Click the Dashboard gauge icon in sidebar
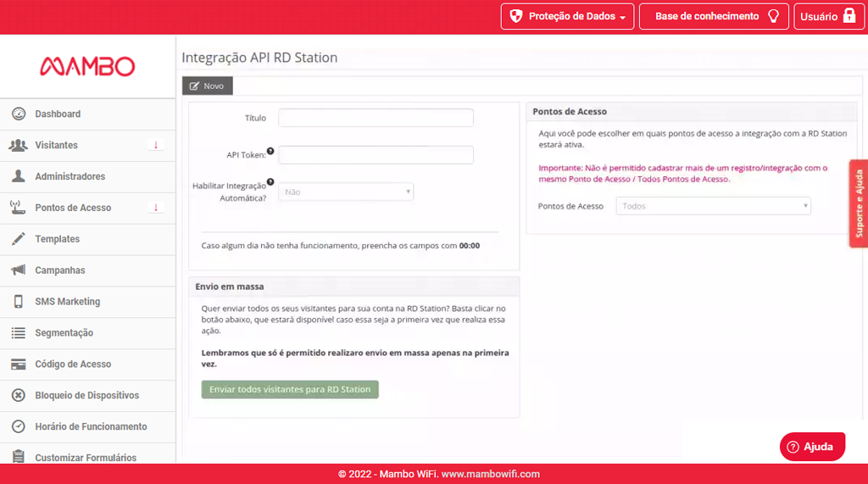The width and height of the screenshot is (868, 484). tap(19, 114)
